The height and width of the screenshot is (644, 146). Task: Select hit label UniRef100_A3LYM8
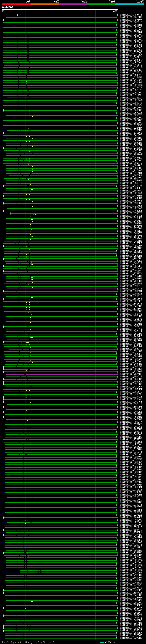point(131,241)
